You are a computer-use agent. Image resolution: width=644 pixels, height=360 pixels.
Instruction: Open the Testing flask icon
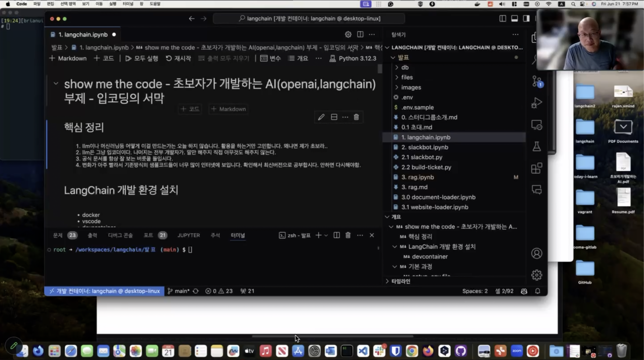coord(536,146)
